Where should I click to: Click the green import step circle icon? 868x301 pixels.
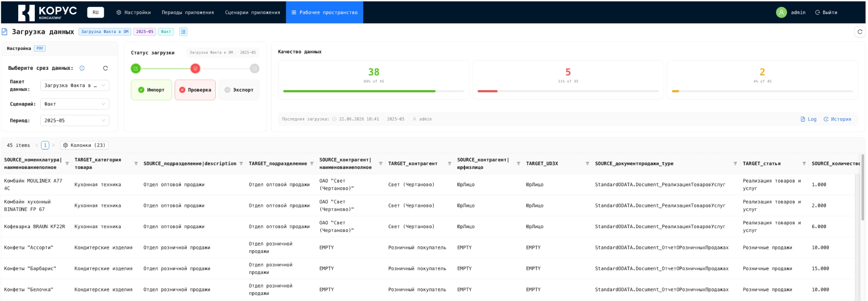click(136, 68)
